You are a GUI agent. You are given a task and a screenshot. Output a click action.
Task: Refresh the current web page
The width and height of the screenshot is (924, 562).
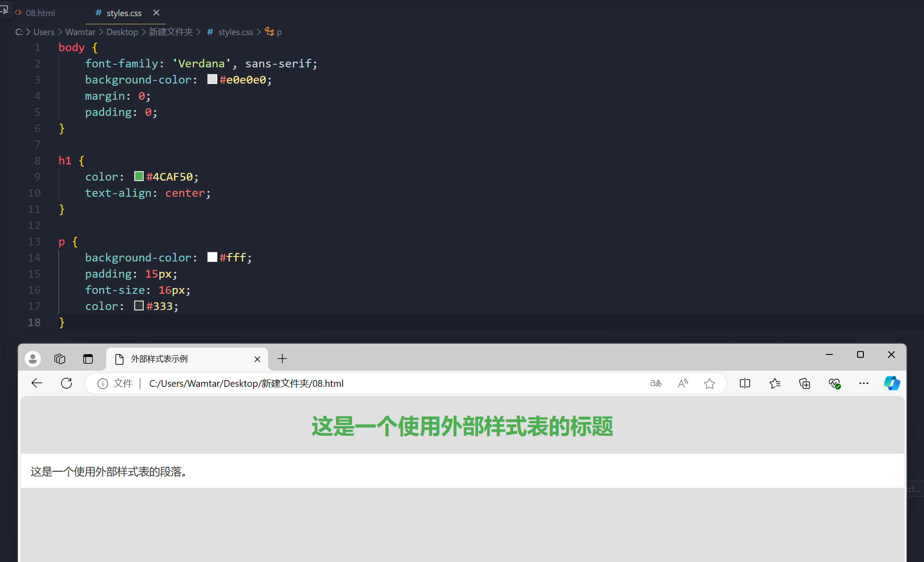(66, 383)
